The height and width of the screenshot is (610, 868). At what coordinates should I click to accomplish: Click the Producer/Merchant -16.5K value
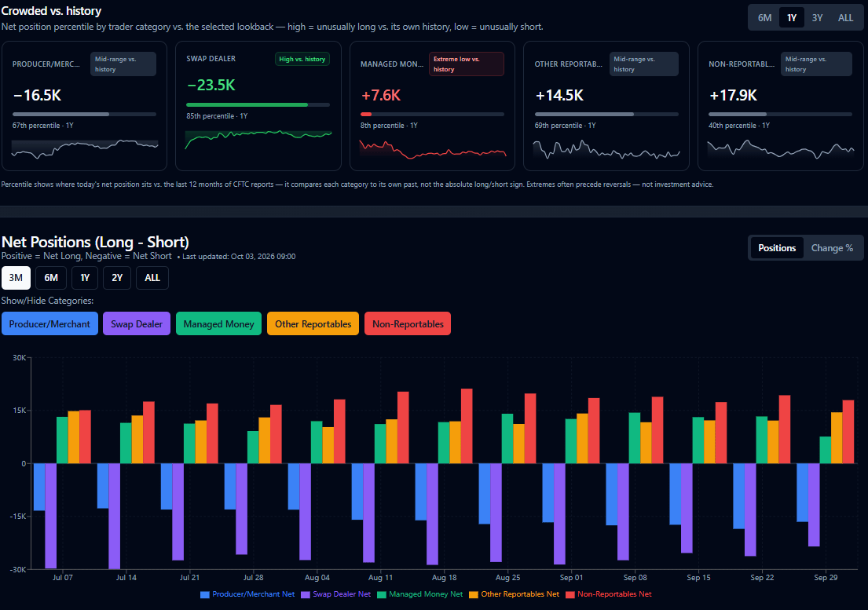(37, 95)
